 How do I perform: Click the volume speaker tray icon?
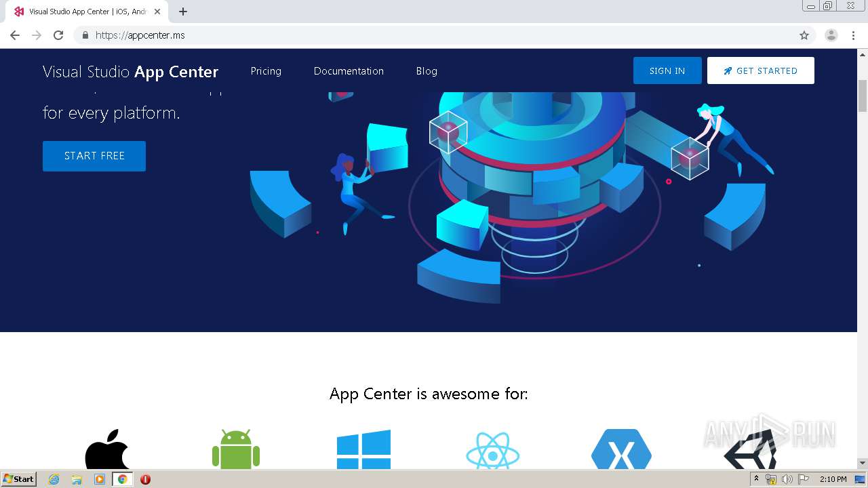tap(787, 479)
